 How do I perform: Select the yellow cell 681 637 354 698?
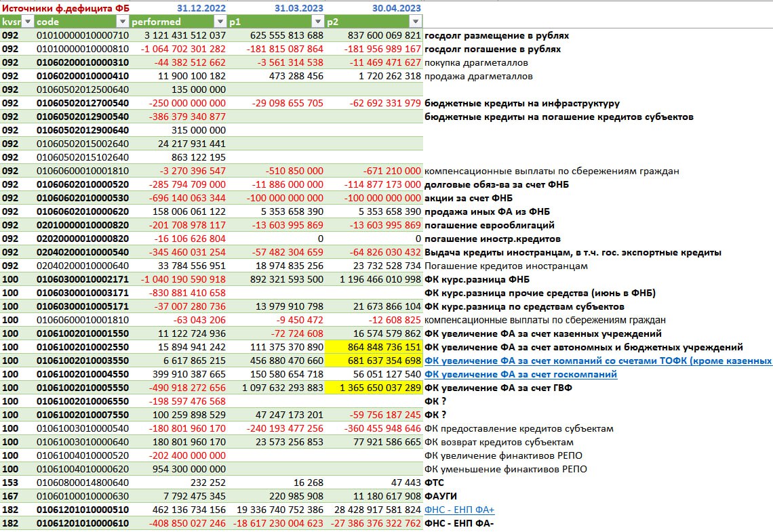374,361
